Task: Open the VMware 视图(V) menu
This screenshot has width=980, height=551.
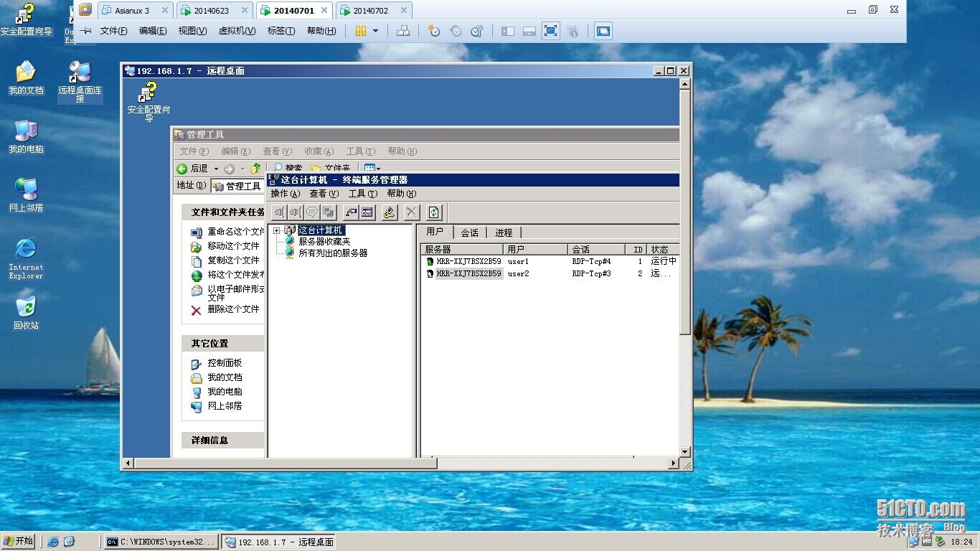Action: click(192, 31)
